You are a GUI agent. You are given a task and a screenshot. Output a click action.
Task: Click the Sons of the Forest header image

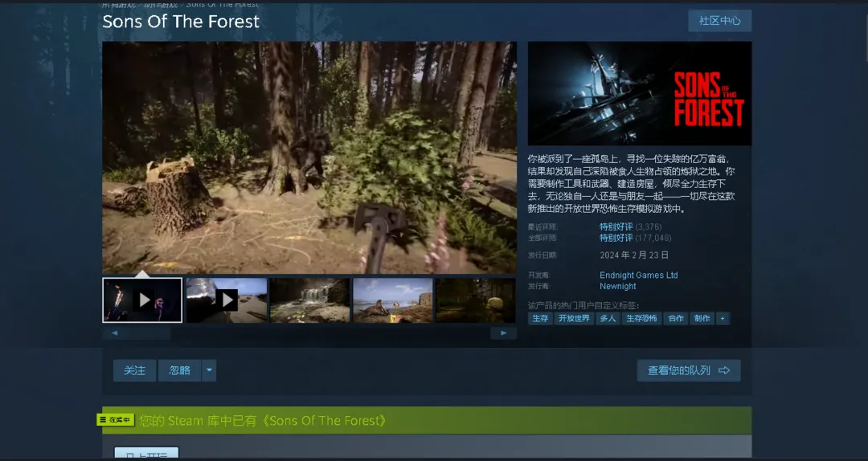point(639,93)
